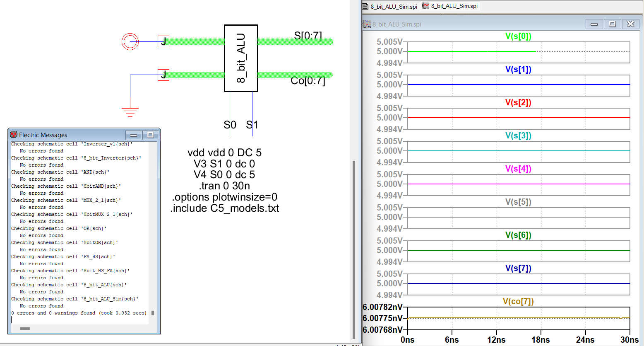Click the 'FA_HS{sch}' check message line
This screenshot has width=644, height=346.
point(63,256)
